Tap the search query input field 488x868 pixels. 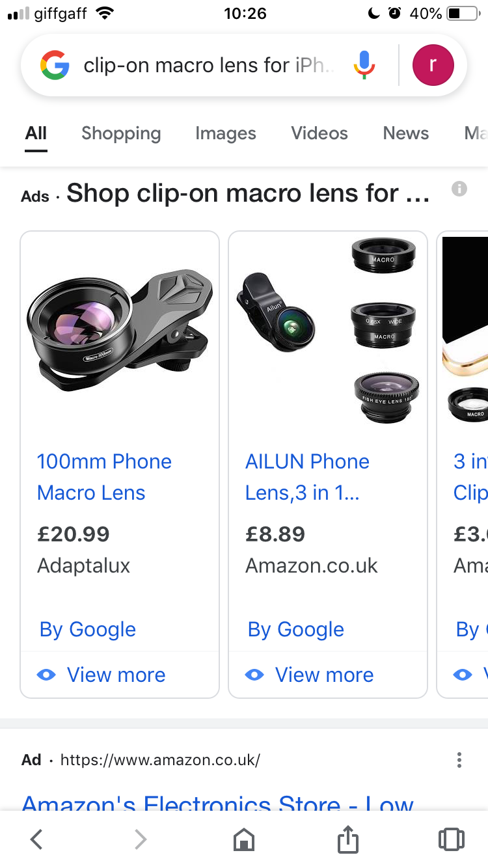click(208, 66)
